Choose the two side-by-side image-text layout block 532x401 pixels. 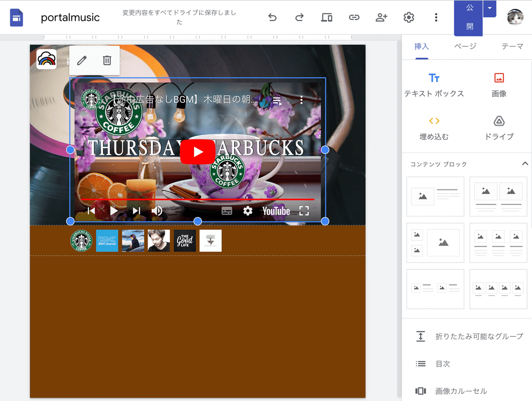tap(435, 289)
